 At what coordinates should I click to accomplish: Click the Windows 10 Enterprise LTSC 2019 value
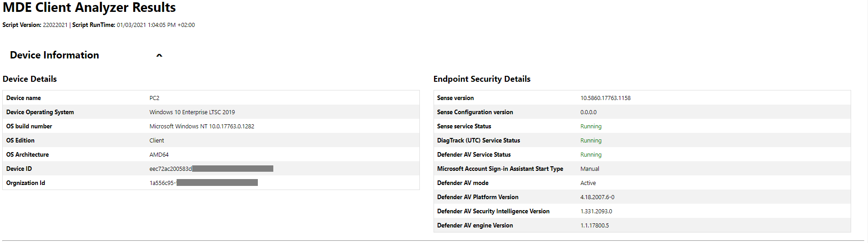point(192,112)
